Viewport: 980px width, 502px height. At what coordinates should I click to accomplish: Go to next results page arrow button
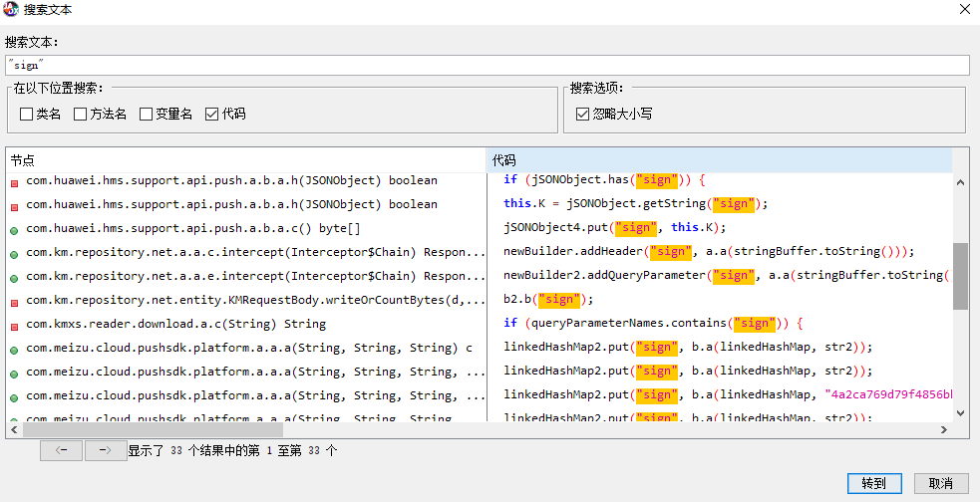point(105,450)
